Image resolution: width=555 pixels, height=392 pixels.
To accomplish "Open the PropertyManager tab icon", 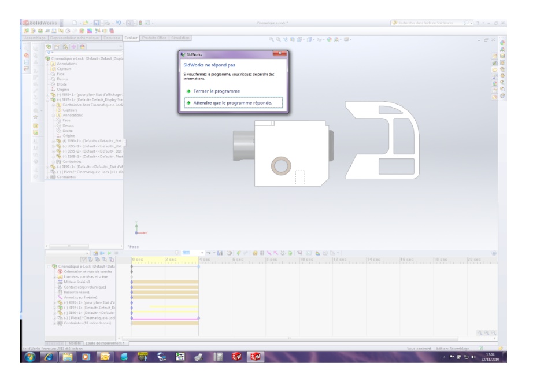I will pyautogui.click(x=57, y=47).
